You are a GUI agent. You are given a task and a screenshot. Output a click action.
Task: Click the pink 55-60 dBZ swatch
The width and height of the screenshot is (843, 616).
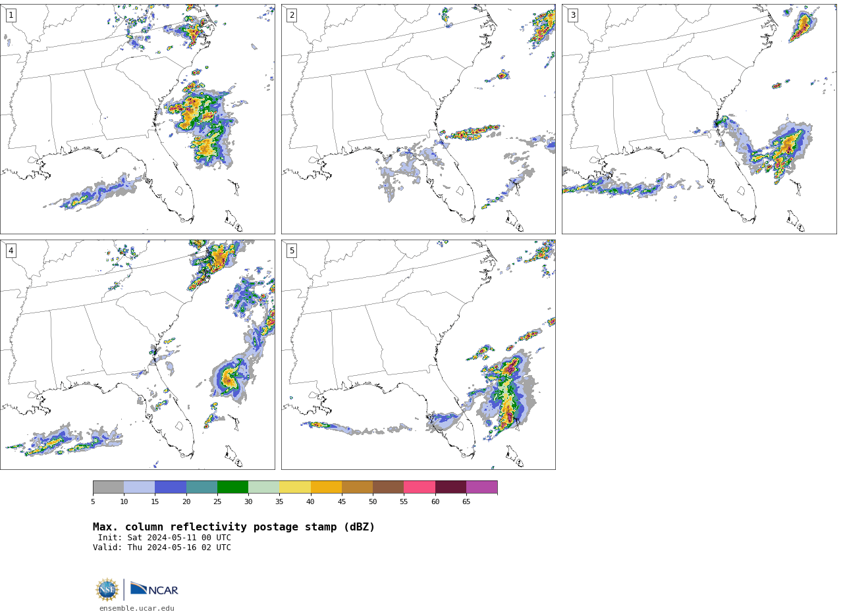[420, 487]
